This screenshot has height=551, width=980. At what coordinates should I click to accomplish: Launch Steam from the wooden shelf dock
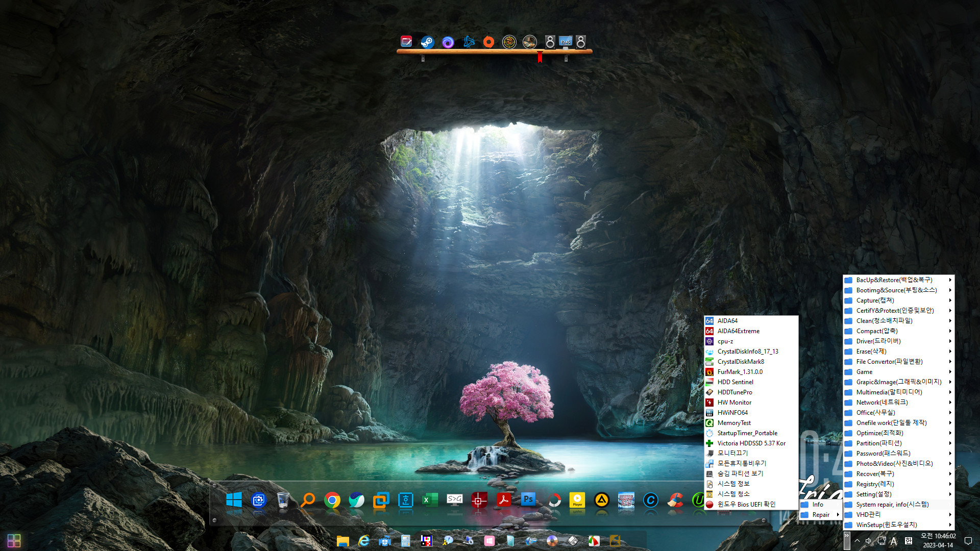point(427,42)
